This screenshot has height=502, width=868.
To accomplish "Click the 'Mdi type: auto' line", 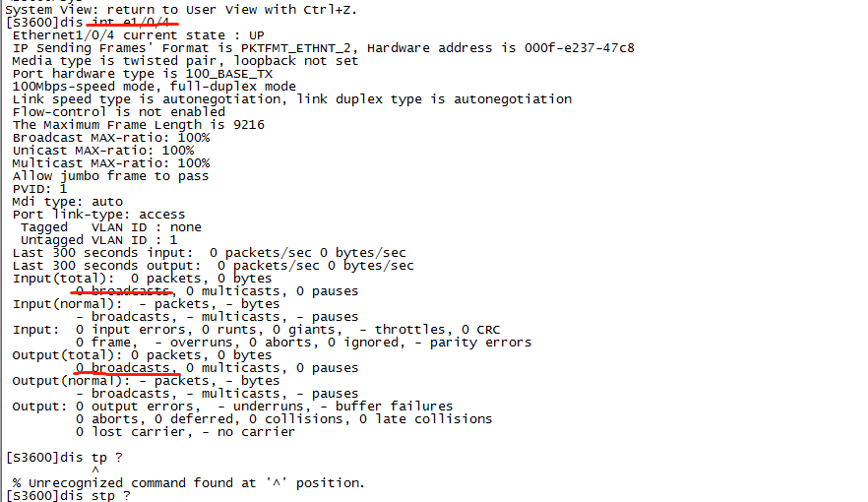I will point(67,202).
